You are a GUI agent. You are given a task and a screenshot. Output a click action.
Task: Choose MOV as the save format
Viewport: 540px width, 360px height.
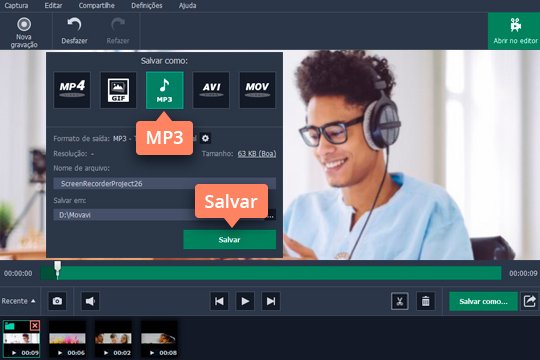coord(257,90)
